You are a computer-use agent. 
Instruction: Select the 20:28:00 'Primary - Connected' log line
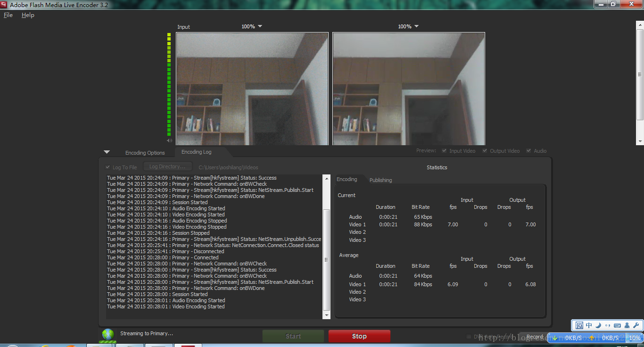click(163, 257)
